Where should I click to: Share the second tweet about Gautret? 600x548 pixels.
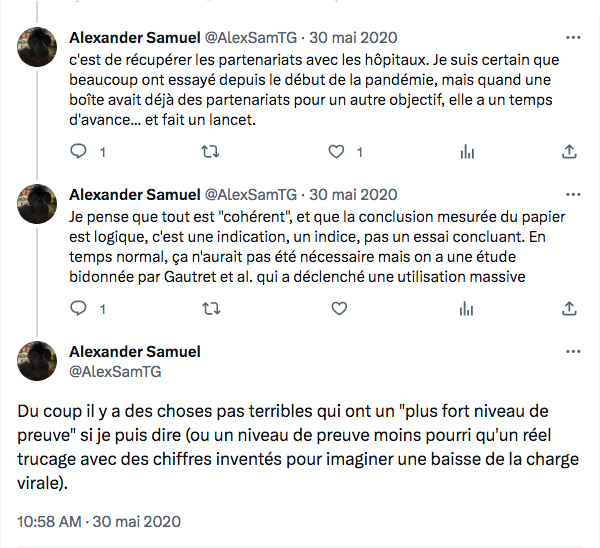[x=570, y=310]
